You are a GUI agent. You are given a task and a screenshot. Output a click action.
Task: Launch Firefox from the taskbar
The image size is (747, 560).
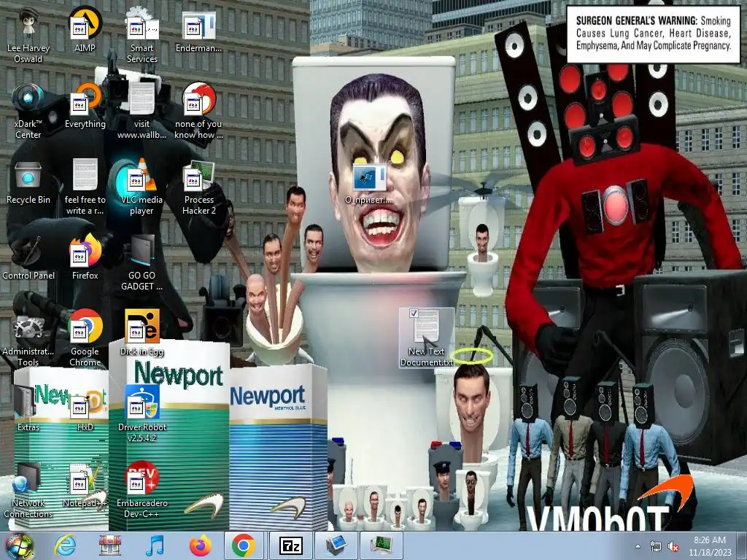200,545
